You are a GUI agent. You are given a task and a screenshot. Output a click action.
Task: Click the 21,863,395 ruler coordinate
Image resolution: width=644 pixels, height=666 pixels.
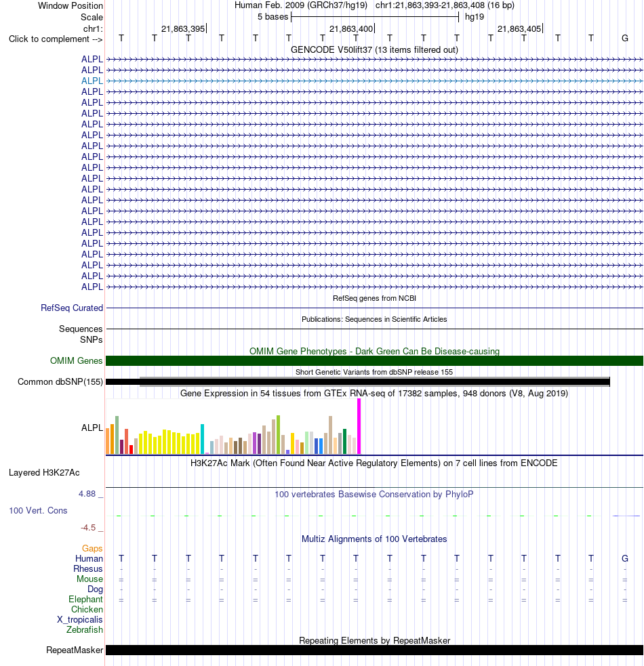(183, 29)
